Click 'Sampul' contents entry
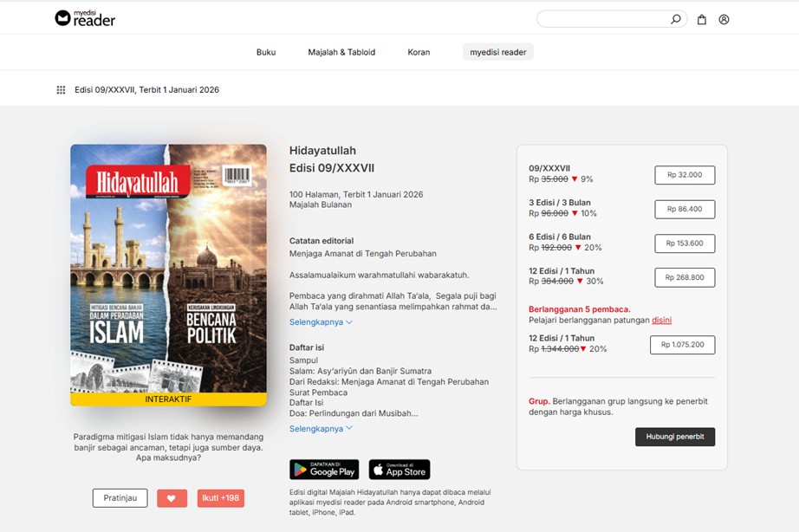The width and height of the screenshot is (799, 532). [x=303, y=360]
